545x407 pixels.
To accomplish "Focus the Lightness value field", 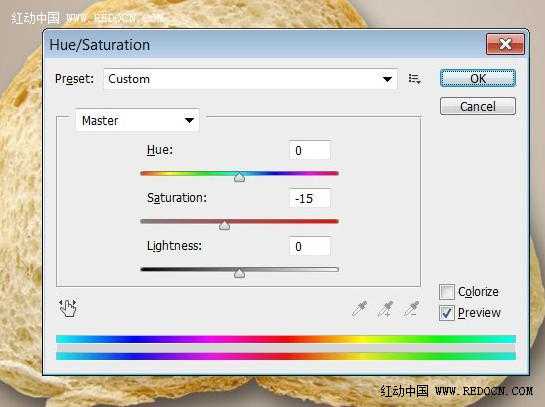I will (310, 246).
